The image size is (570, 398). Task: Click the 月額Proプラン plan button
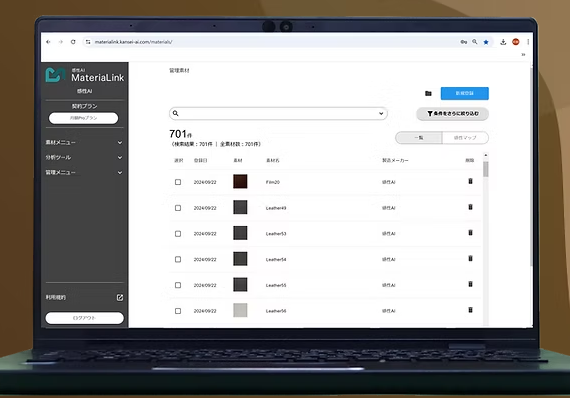click(x=83, y=118)
